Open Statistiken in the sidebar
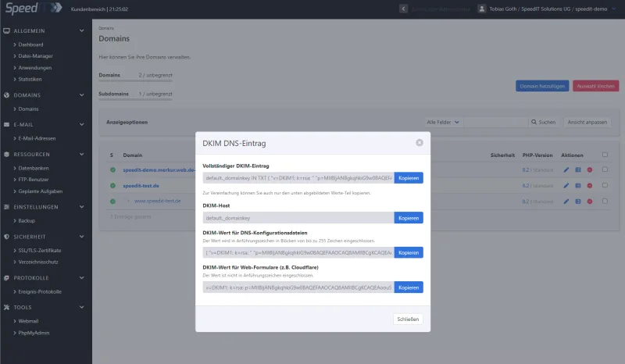This screenshot has width=625, height=364. pyautogui.click(x=30, y=80)
